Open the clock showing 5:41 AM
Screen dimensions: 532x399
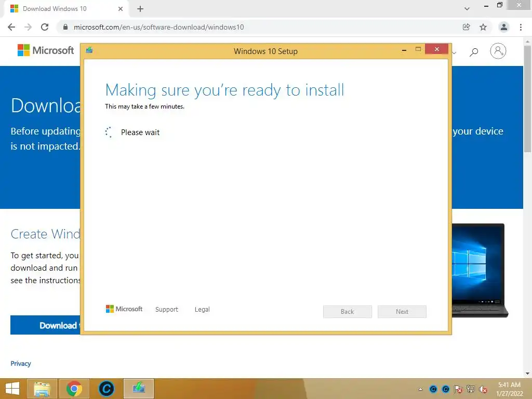click(509, 389)
